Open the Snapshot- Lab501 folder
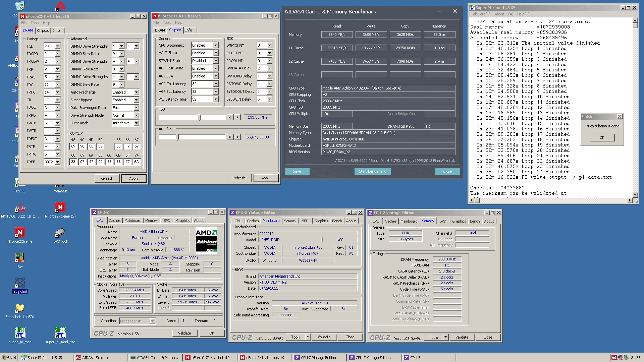Viewport: 644px width, 362px height. tap(20, 311)
